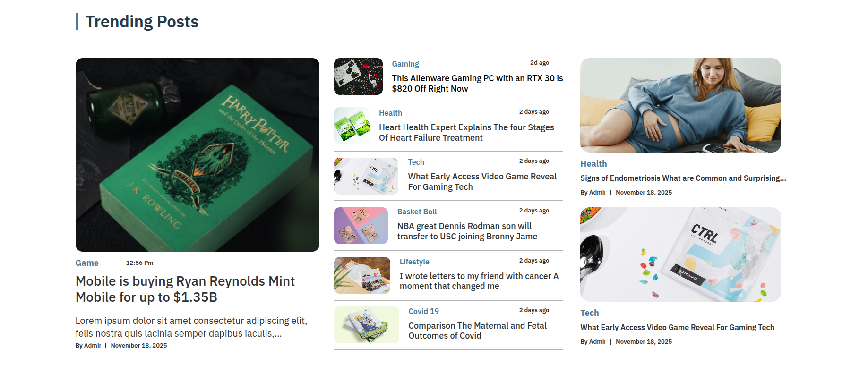This screenshot has height=373, width=868.
Task: Open the Harry Potter book featured image
Action: tap(198, 155)
